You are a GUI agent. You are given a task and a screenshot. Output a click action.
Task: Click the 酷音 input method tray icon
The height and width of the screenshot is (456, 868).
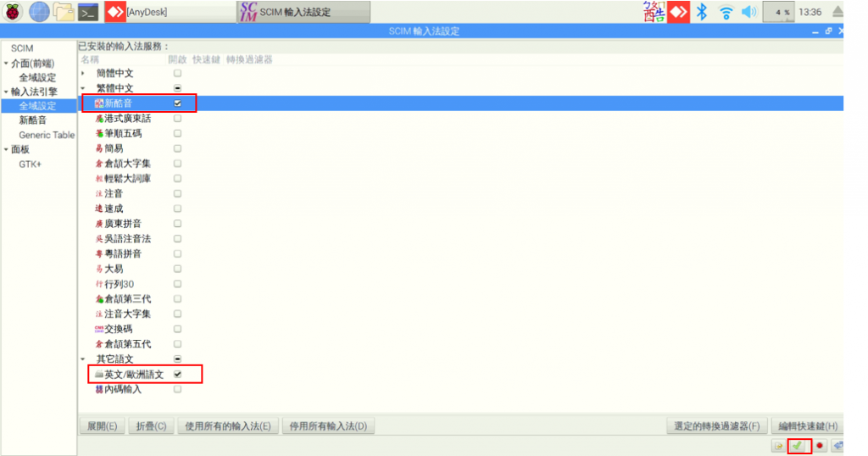[654, 12]
